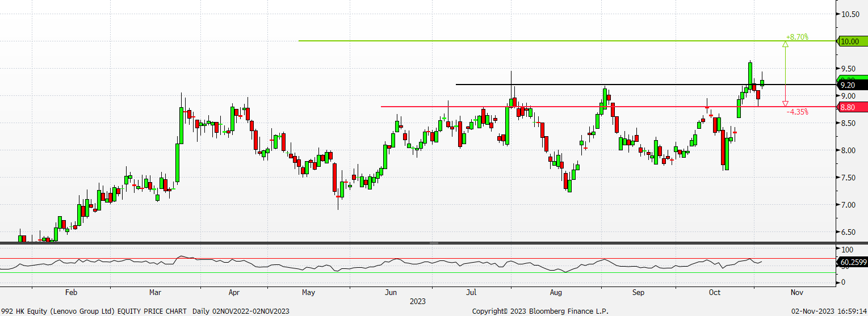Click the 6.50 price axis label
This screenshot has height=316, width=868.
click(848, 232)
